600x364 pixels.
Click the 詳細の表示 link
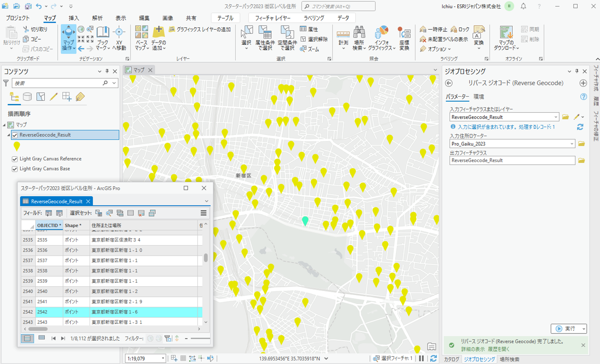click(x=473, y=349)
